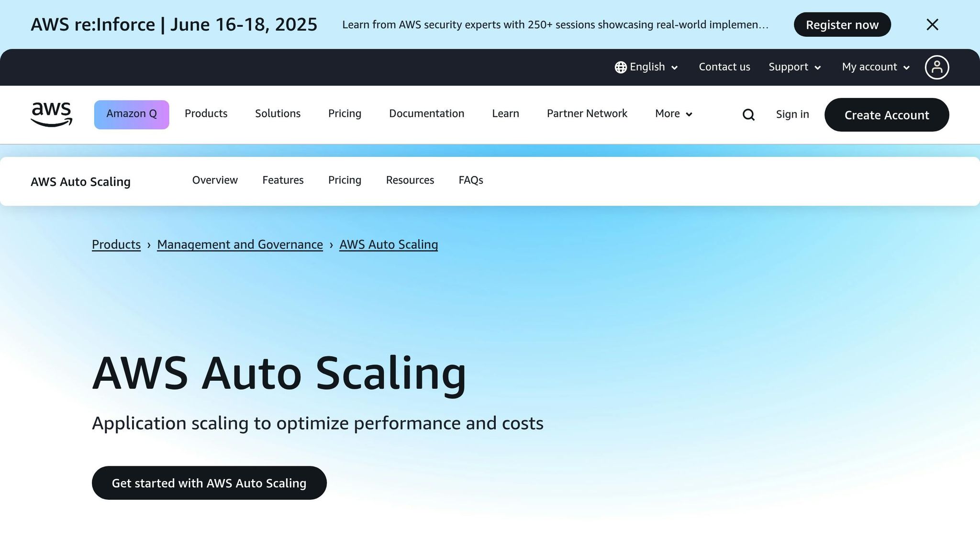Screen dimensions: 980x551
Task: Open the search magnifier icon
Action: click(x=748, y=115)
